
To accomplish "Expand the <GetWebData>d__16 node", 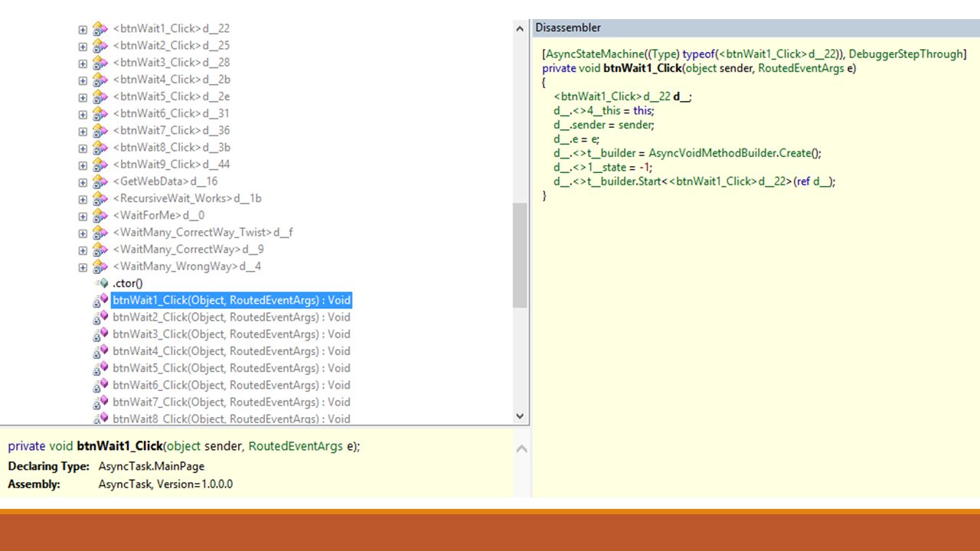I will (83, 182).
